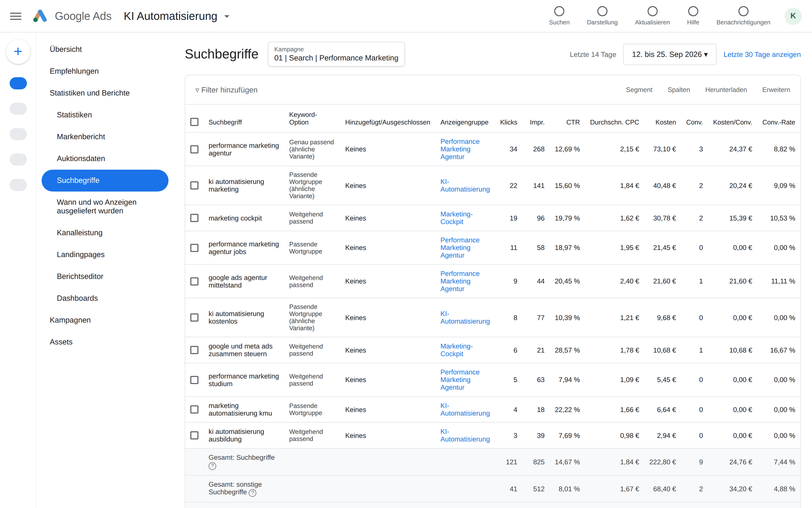Image resolution: width=812 pixels, height=508 pixels.
Task: Open the Suchen search icon
Action: 559,11
